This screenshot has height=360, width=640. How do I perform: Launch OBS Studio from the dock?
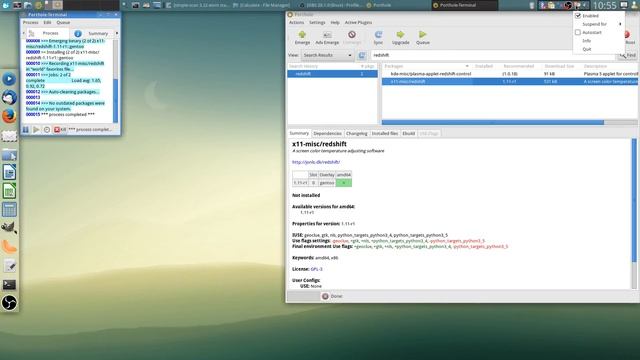pos(9,303)
